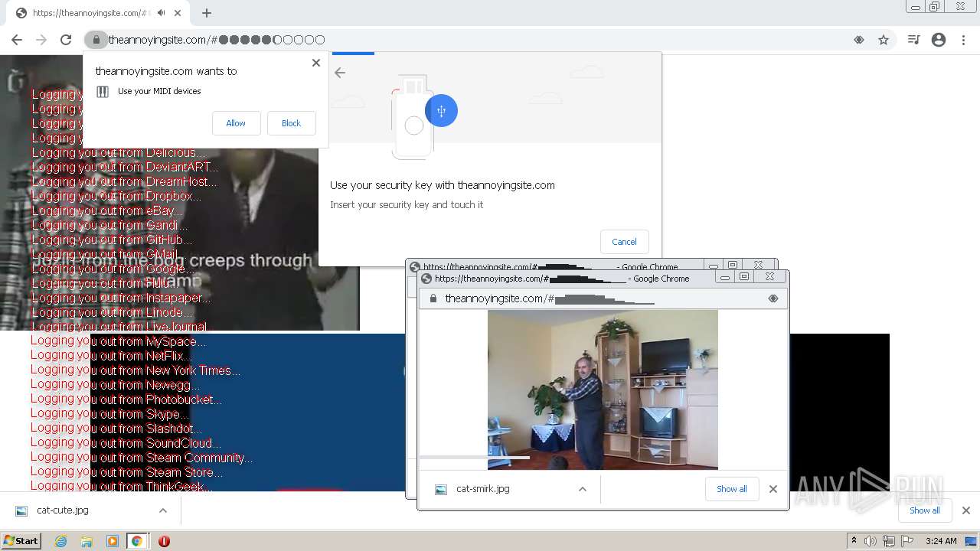Click the piano MIDI devices icon
The image size is (980, 551).
pos(103,91)
